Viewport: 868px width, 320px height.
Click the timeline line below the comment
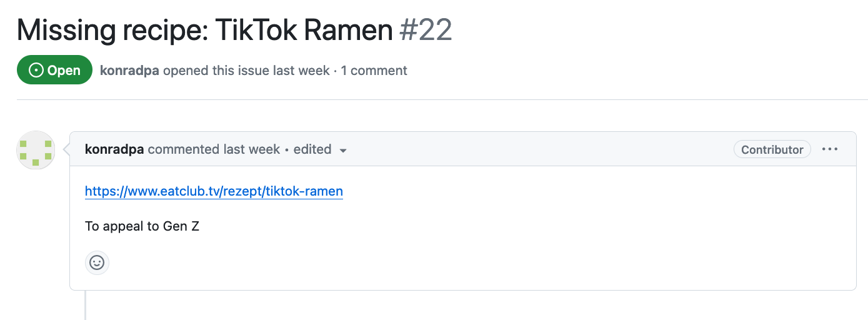[85, 306]
